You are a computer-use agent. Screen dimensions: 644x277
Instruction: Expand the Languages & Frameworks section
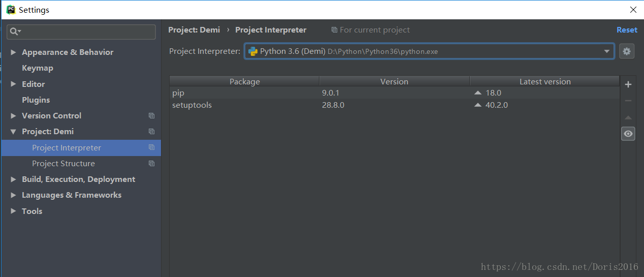[13, 195]
